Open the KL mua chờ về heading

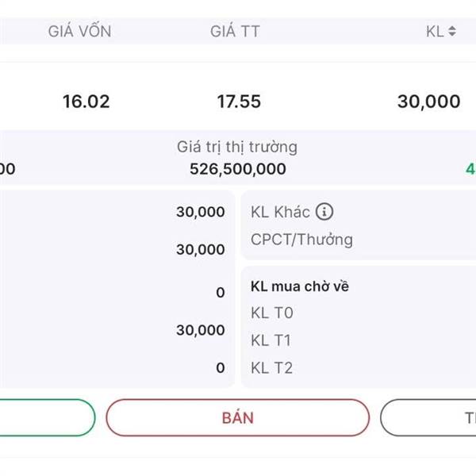(x=300, y=286)
